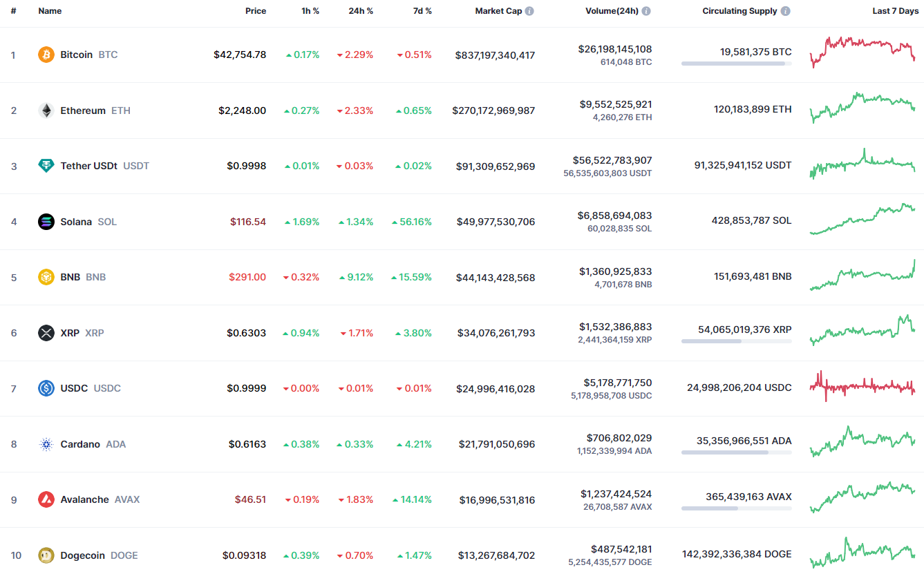Sort by Price column header
Screen dimensions: 924x583
click(x=255, y=11)
